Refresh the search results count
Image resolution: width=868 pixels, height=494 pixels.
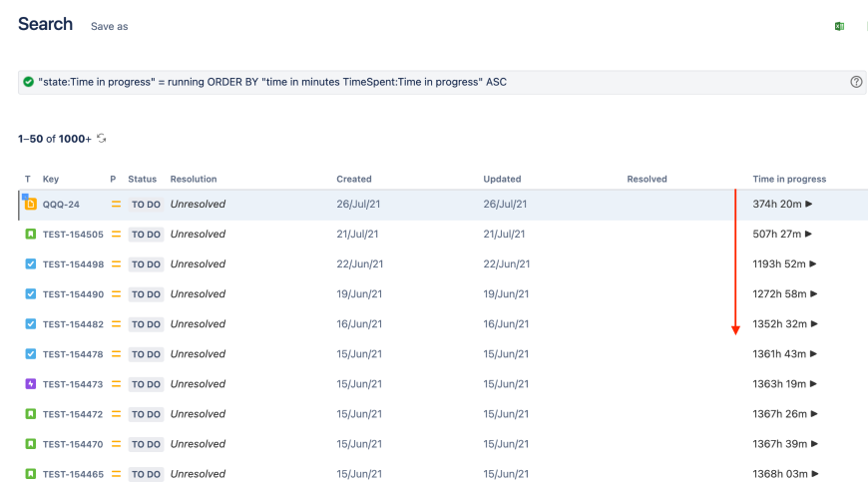point(102,139)
